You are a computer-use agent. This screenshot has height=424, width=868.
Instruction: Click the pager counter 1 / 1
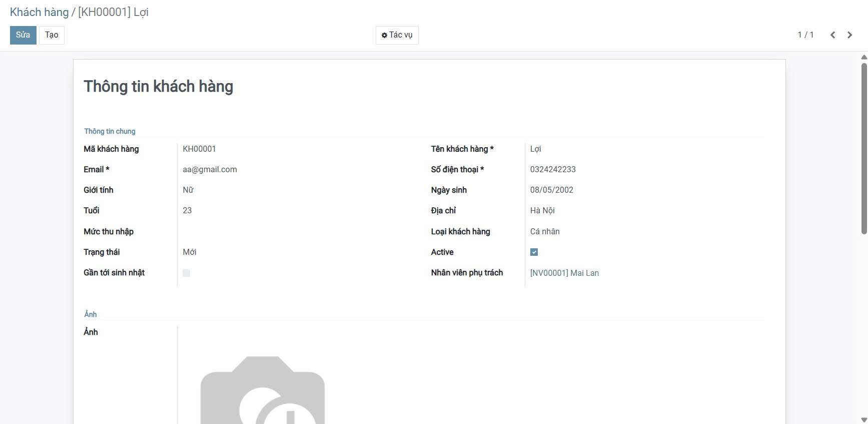pos(805,35)
